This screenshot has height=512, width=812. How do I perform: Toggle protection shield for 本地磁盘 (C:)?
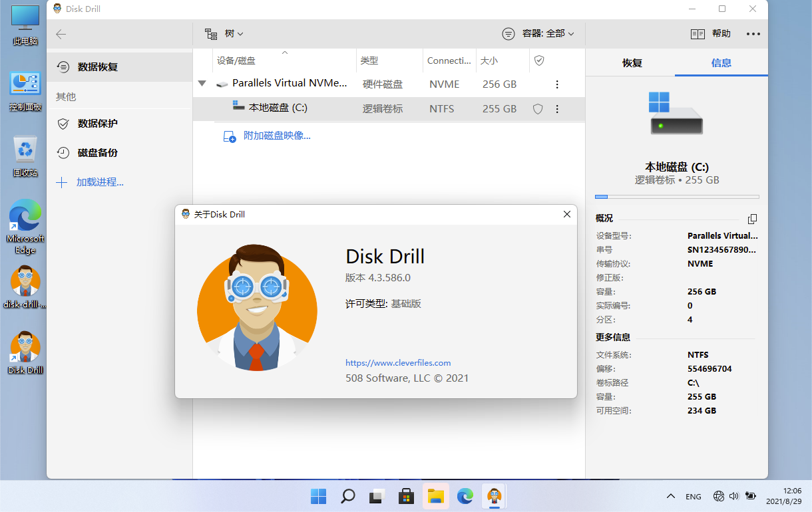point(538,109)
